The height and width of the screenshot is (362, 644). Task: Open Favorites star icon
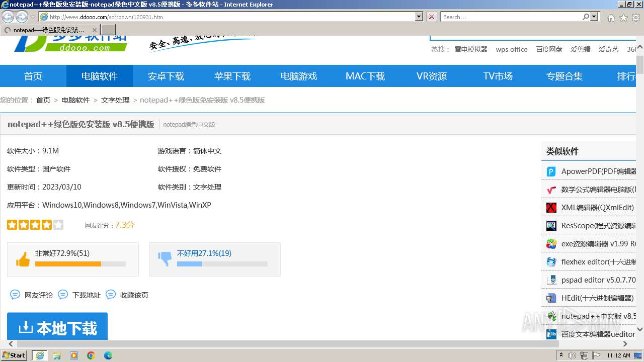tap(623, 18)
